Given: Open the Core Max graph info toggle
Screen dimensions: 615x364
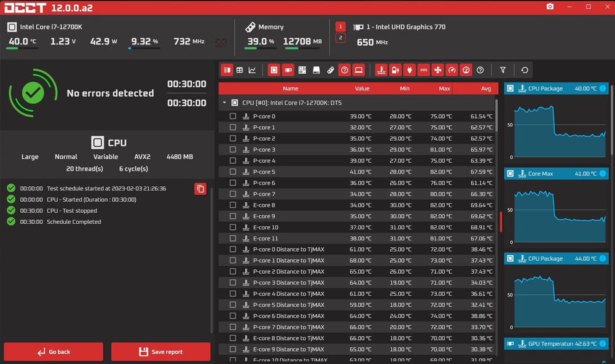Looking at the screenshot, I should point(603,174).
